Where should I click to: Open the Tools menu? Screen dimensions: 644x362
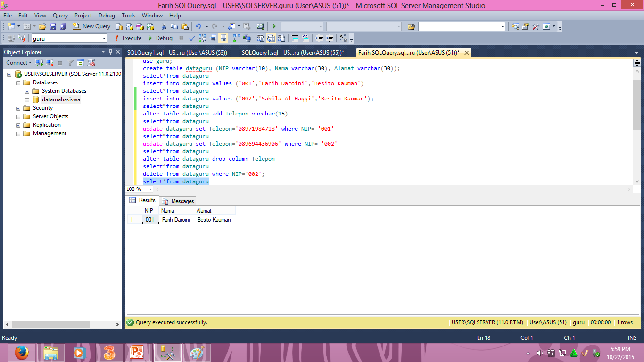[x=128, y=16]
